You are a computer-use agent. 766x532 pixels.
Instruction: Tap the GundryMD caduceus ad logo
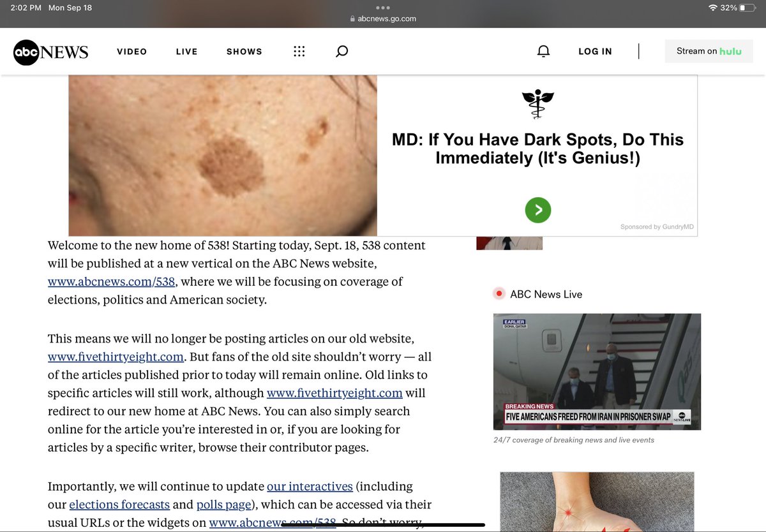(x=537, y=104)
